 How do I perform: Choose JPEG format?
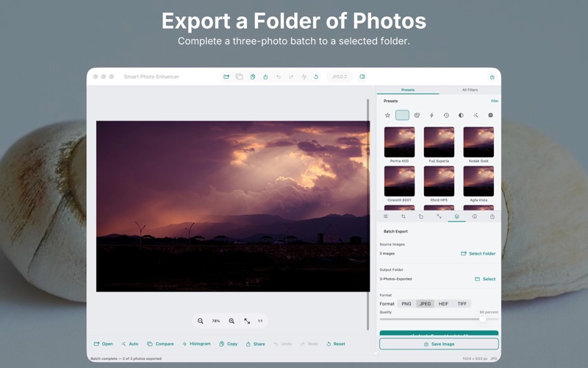tap(425, 304)
